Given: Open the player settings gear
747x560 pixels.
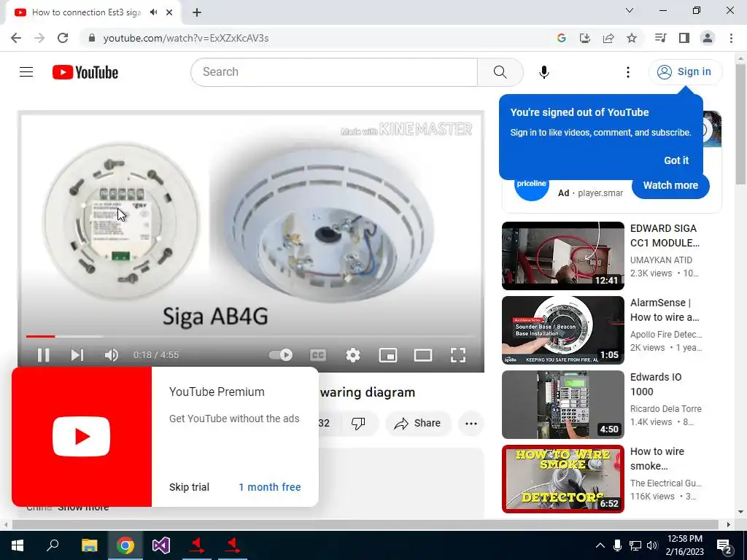Looking at the screenshot, I should 353,355.
